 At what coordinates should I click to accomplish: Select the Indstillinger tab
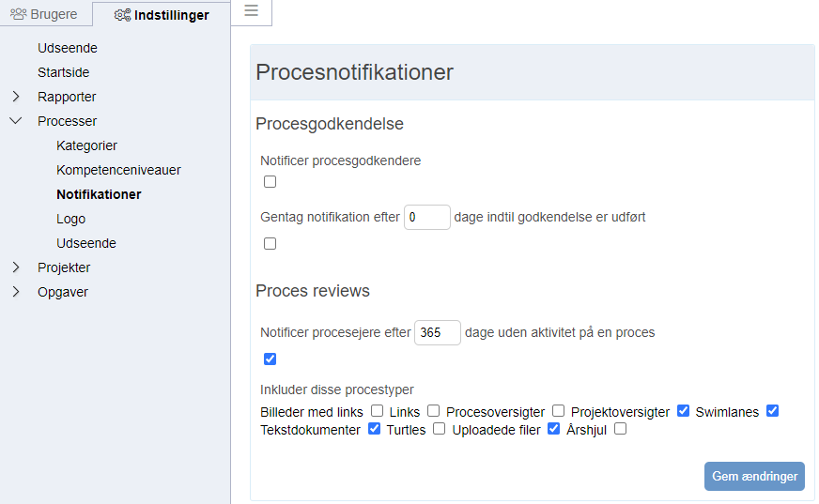(162, 15)
